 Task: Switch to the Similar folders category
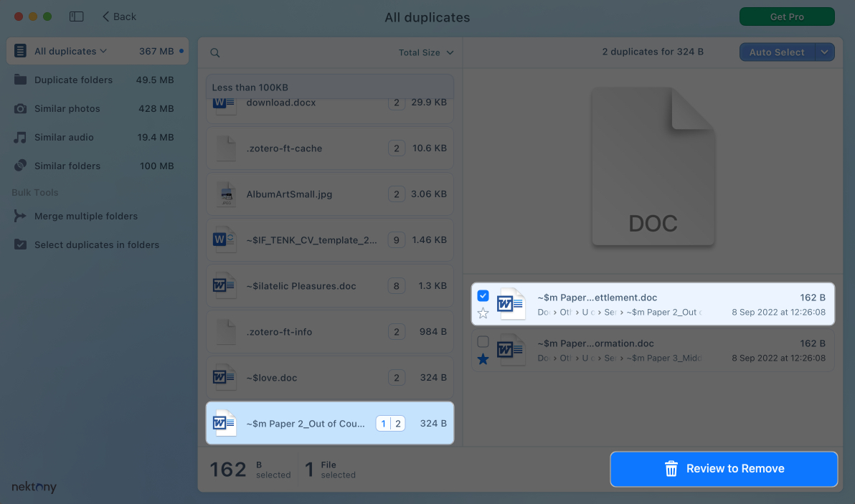point(20,166)
